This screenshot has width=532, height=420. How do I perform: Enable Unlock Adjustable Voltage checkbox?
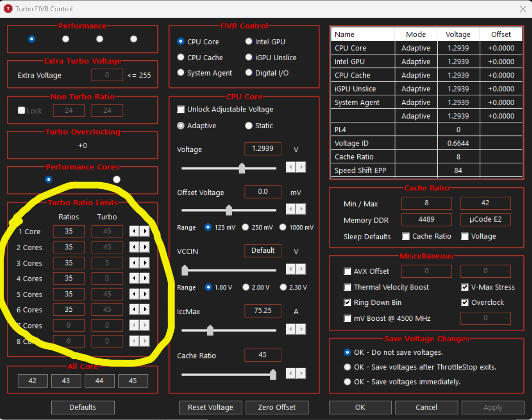point(181,109)
